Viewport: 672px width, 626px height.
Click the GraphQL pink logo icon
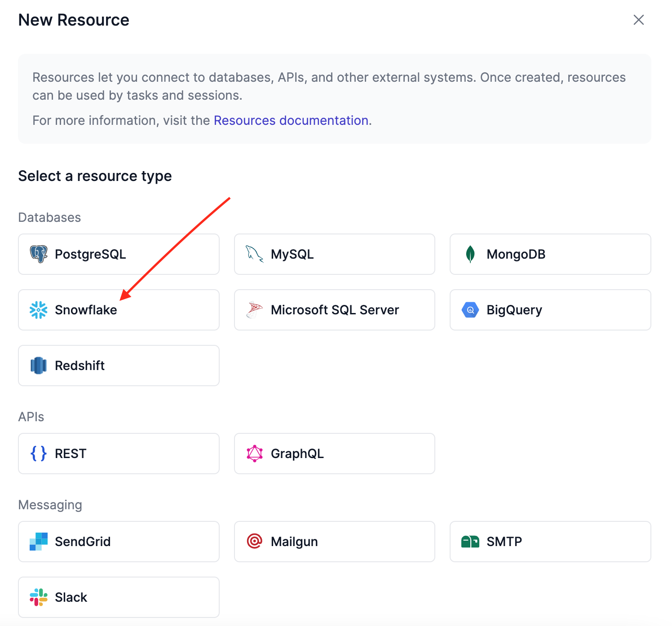click(x=254, y=454)
